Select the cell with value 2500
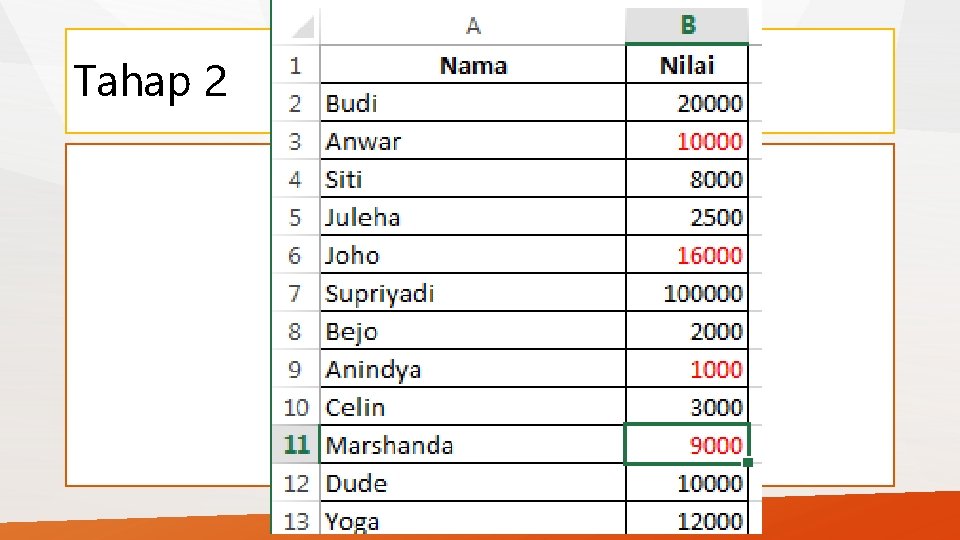The height and width of the screenshot is (540, 960). [x=687, y=217]
